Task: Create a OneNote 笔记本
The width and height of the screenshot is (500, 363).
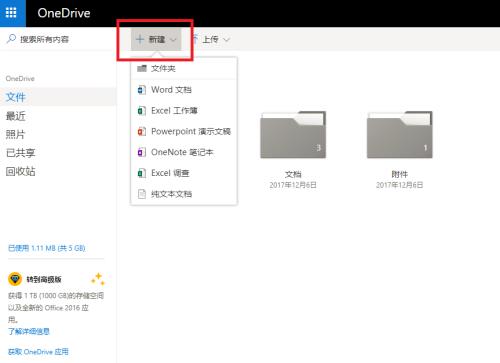Action: coord(184,152)
